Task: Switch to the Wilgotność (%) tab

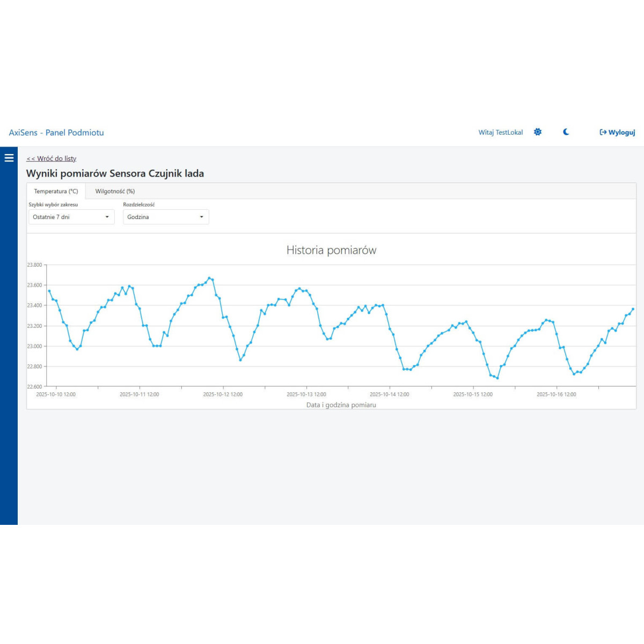Action: [115, 191]
